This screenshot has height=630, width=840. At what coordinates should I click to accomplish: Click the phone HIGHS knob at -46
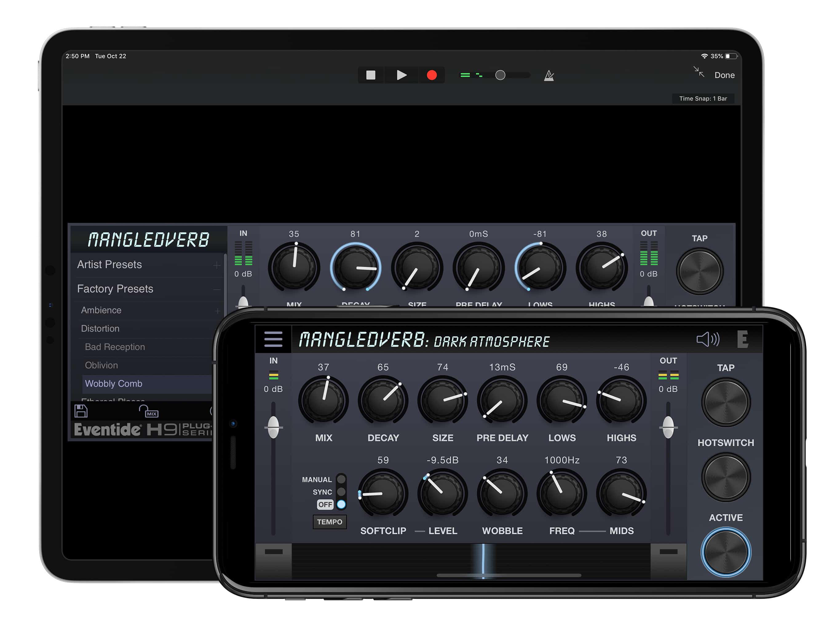[621, 400]
